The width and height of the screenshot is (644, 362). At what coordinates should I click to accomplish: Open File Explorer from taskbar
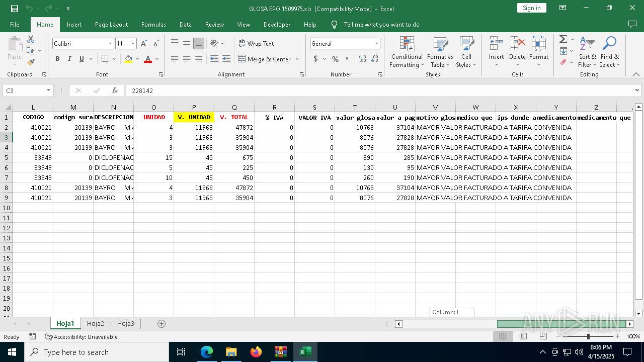coord(231,352)
